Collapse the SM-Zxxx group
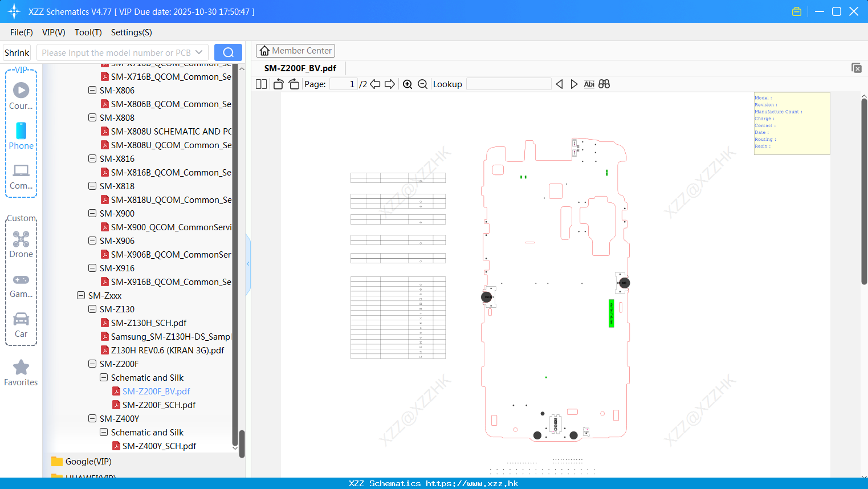 [x=81, y=295]
